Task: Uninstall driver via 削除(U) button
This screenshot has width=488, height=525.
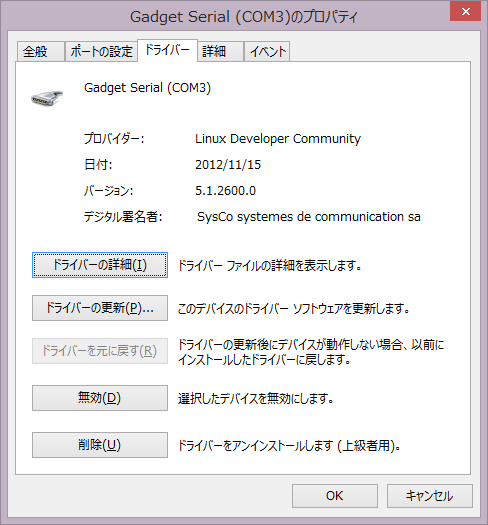Action: [100, 445]
